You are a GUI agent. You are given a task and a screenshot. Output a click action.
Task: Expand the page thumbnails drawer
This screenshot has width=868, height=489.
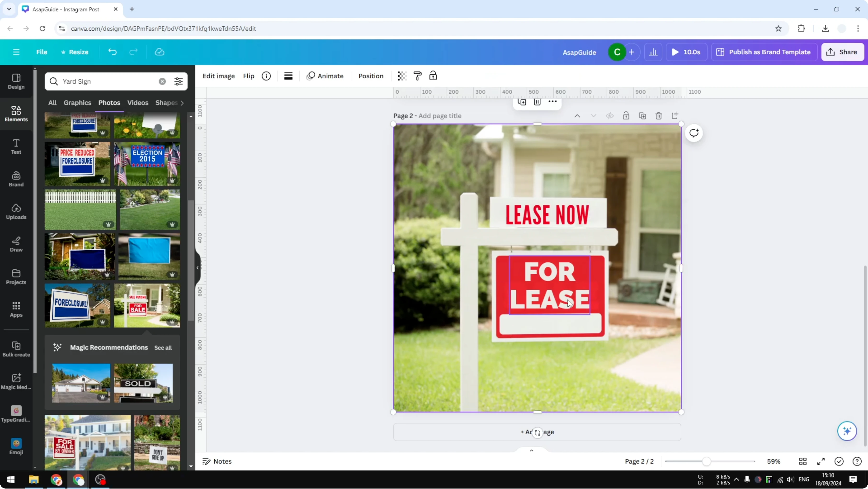pyautogui.click(x=531, y=450)
